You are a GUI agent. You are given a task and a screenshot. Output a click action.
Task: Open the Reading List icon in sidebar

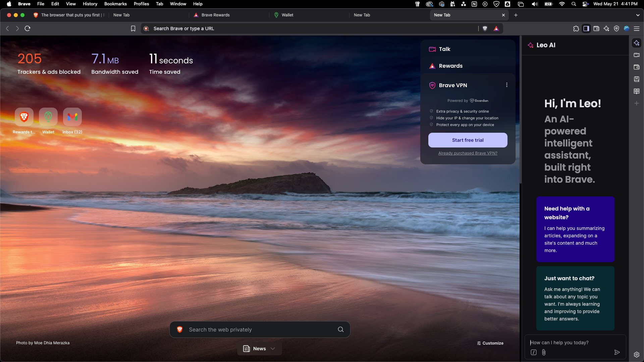point(637,91)
